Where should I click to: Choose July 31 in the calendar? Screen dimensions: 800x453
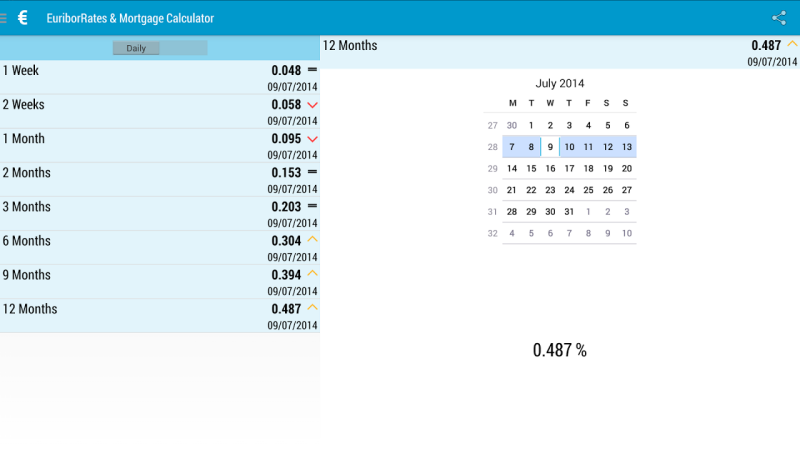569,212
